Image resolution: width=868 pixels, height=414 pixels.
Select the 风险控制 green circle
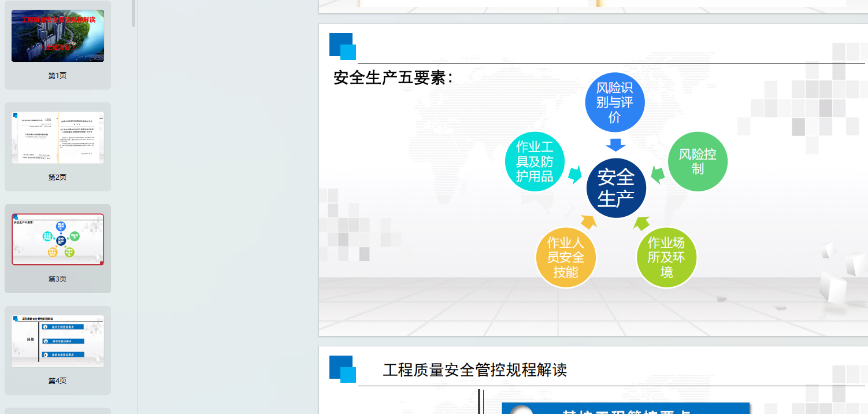(698, 161)
